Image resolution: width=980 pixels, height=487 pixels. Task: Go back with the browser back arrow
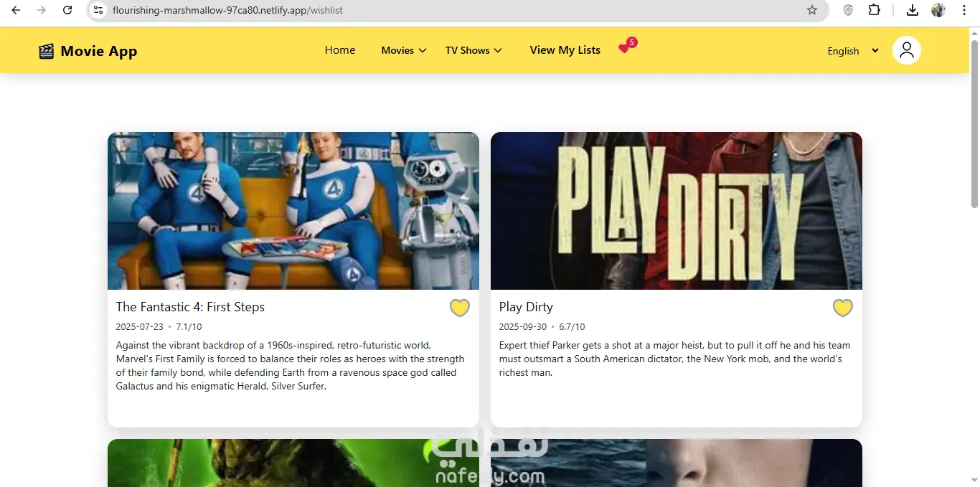tap(16, 10)
